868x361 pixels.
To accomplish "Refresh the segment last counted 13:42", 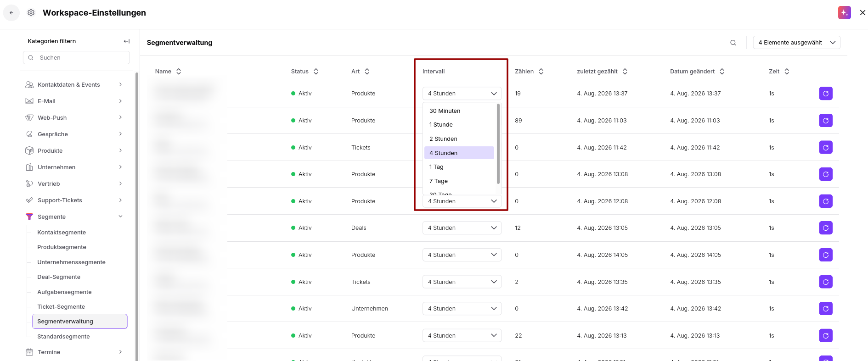I will [x=826, y=309].
